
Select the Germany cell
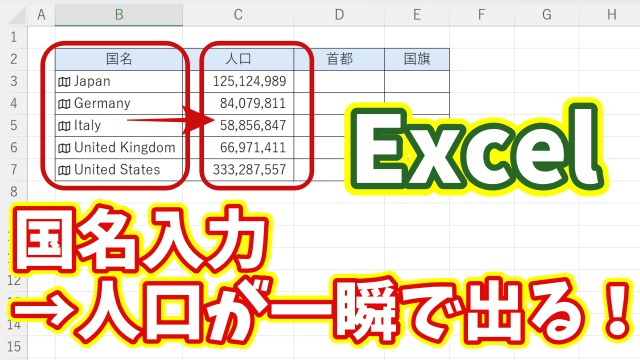119,103
